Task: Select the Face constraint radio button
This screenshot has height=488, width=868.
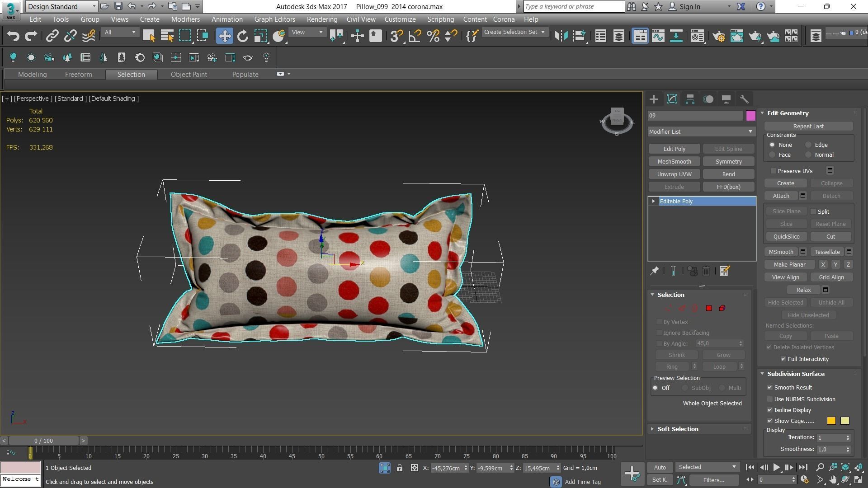Action: click(772, 155)
